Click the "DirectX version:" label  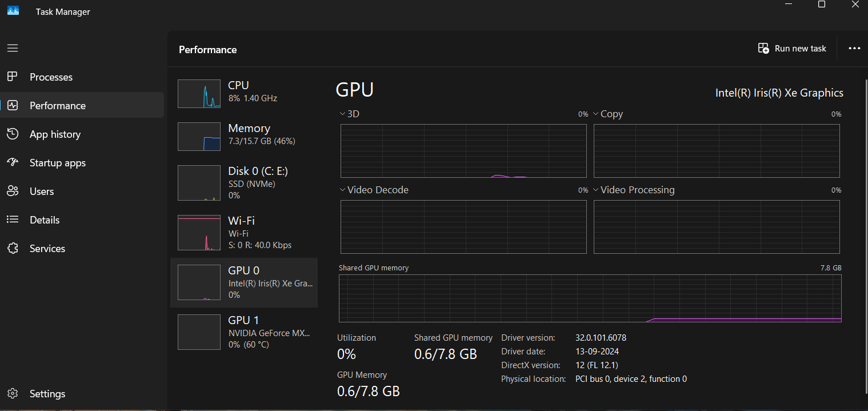click(x=531, y=365)
